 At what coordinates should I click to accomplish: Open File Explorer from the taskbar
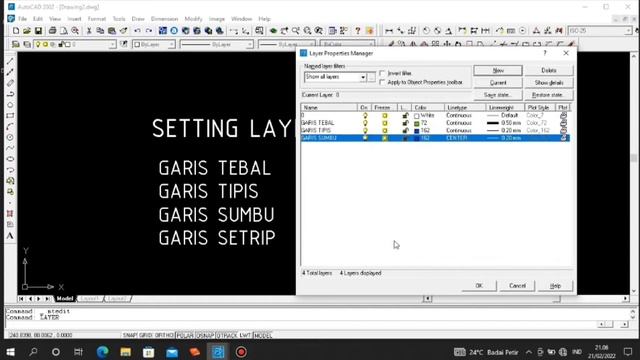pyautogui.click(x=125, y=352)
